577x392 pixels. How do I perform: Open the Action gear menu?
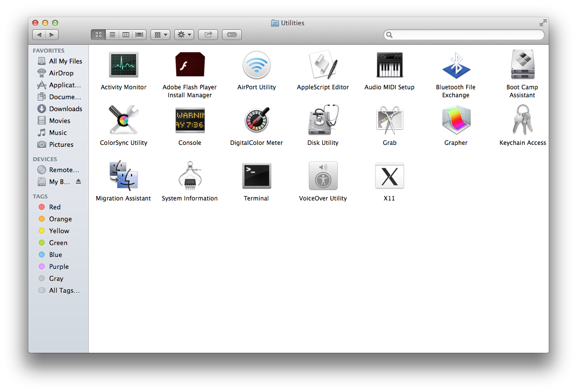[184, 35]
